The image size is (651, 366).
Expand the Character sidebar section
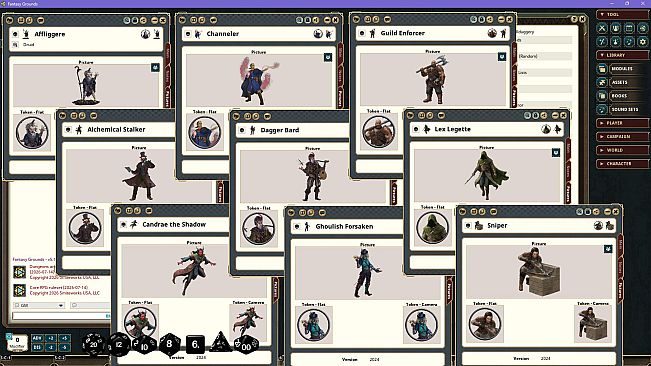[x=622, y=163]
